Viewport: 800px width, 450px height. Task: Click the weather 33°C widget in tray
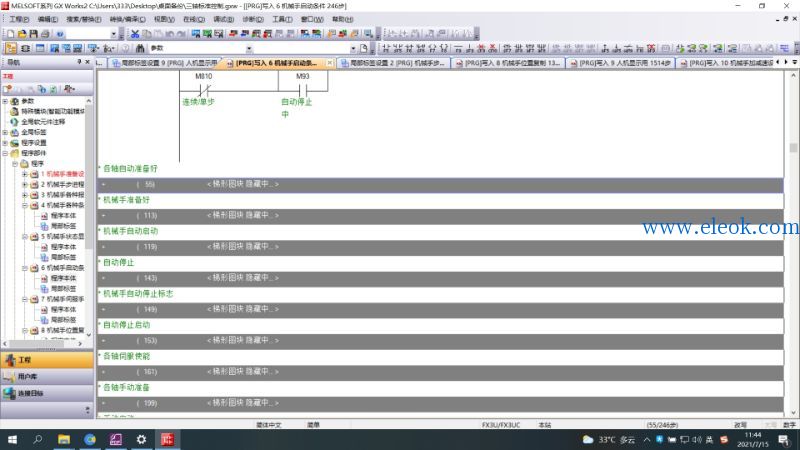609,439
